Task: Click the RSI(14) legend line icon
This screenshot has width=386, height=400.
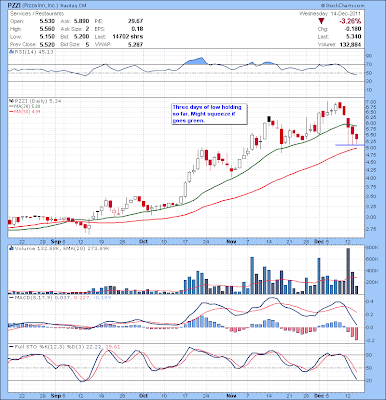Action: click(10, 52)
